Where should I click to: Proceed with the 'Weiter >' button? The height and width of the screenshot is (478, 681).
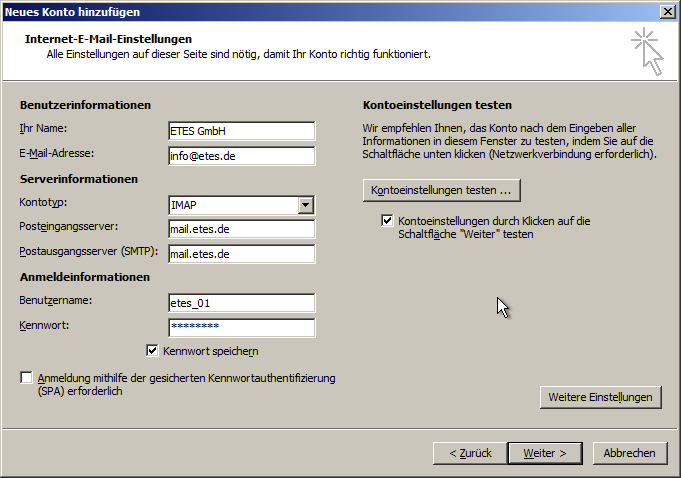pos(545,453)
